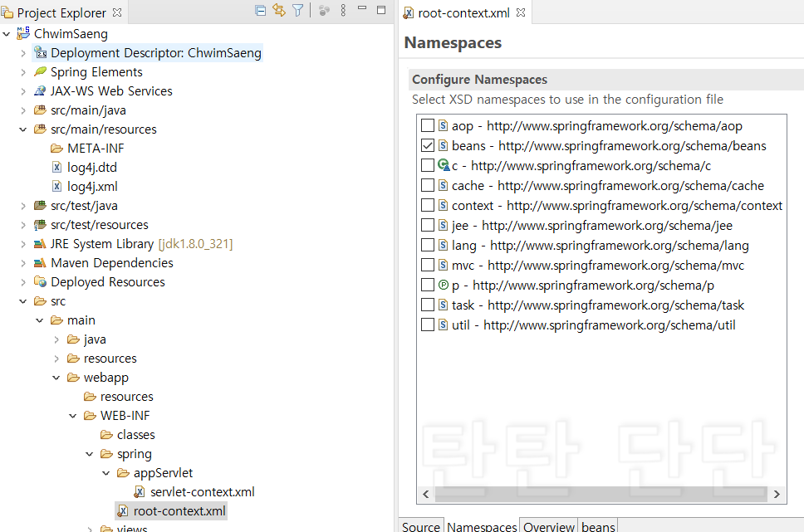Uncheck the beans namespace checkbox
The height and width of the screenshot is (532, 804).
click(428, 145)
